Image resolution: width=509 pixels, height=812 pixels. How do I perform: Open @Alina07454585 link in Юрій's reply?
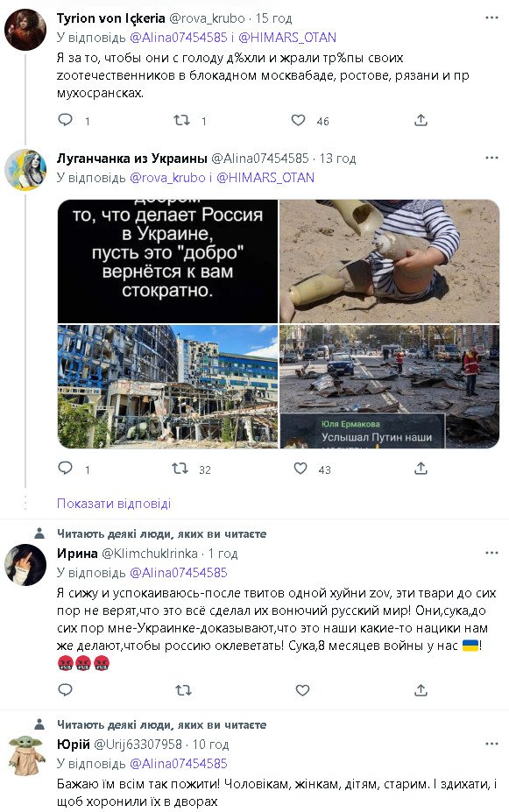tap(178, 763)
